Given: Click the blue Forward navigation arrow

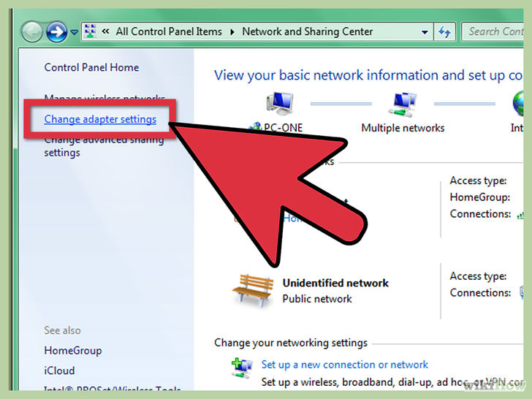Looking at the screenshot, I should point(56,32).
